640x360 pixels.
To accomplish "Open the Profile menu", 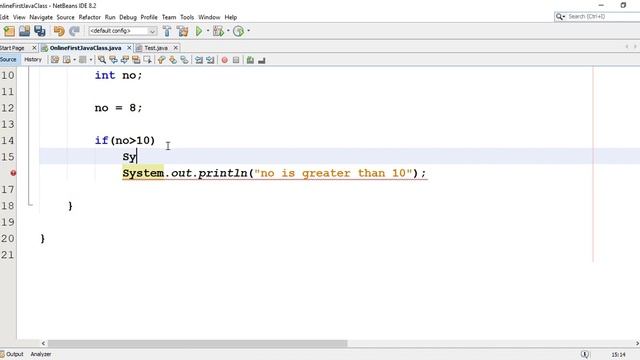I will [149, 17].
